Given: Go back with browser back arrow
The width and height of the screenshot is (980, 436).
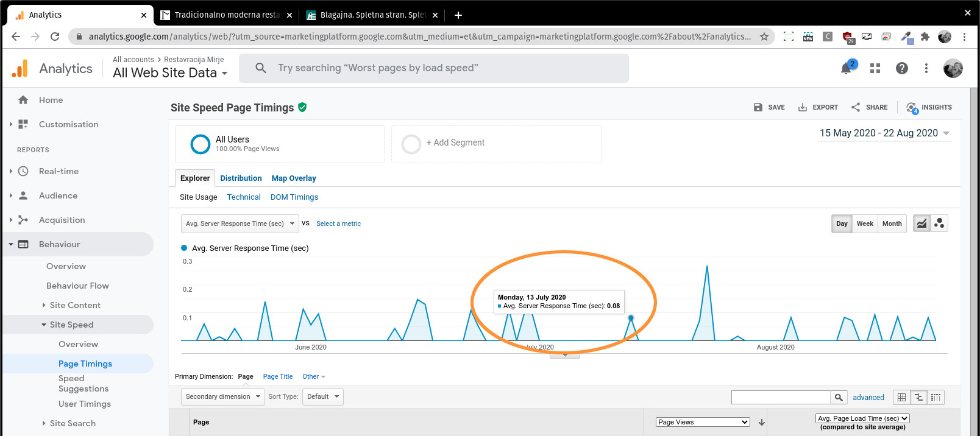Looking at the screenshot, I should point(16,37).
